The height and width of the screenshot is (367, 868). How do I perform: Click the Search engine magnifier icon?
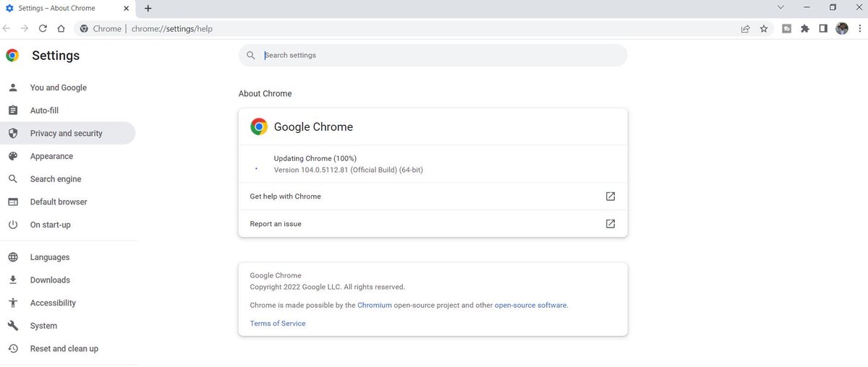pos(12,179)
